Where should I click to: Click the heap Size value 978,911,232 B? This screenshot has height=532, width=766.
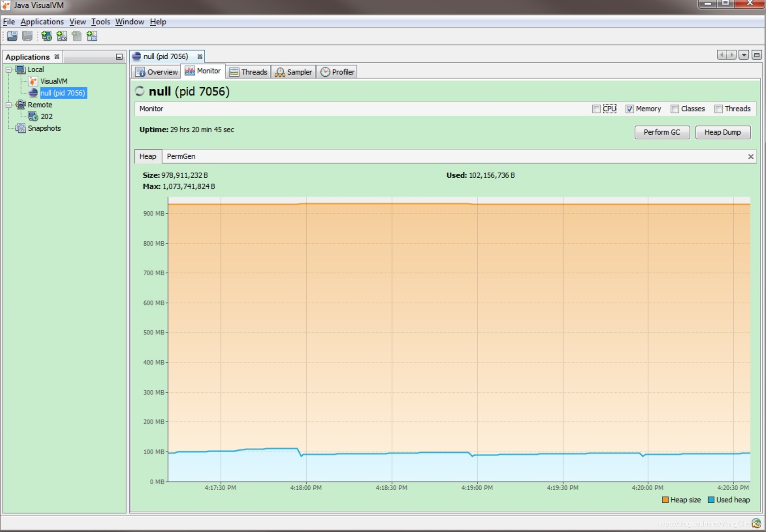coord(185,175)
